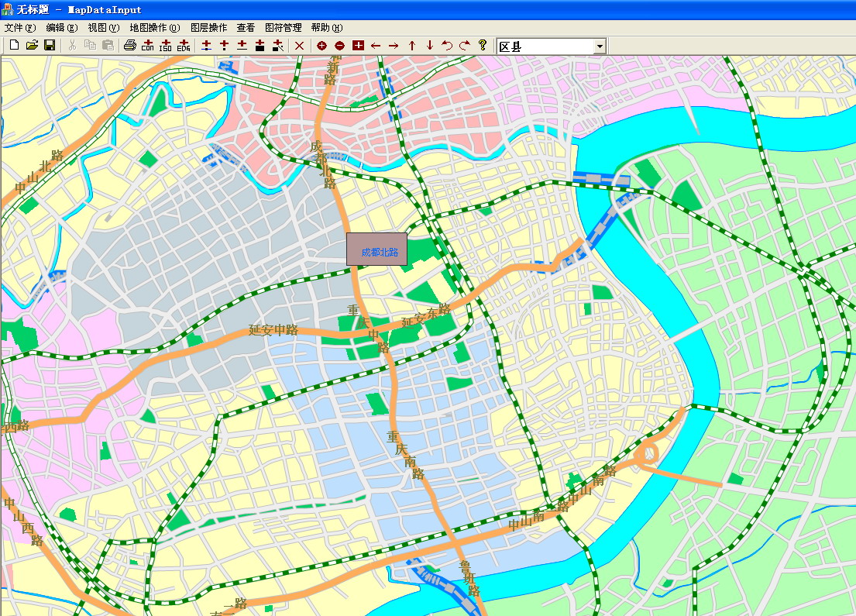Screen dimensions: 856x616
Task: Open the 图符管理 menu
Action: (x=284, y=27)
